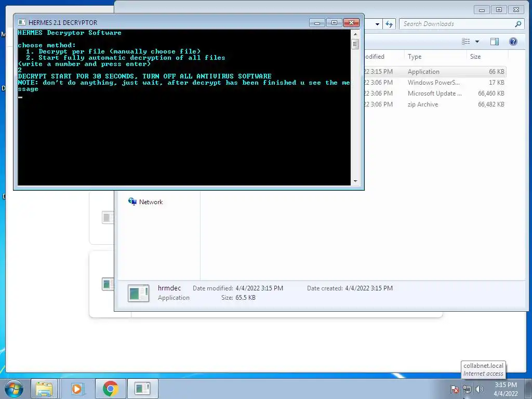This screenshot has width=532, height=399.
Task: Minimize the HERMES 2.1 DECRYPTOR window
Action: click(317, 23)
